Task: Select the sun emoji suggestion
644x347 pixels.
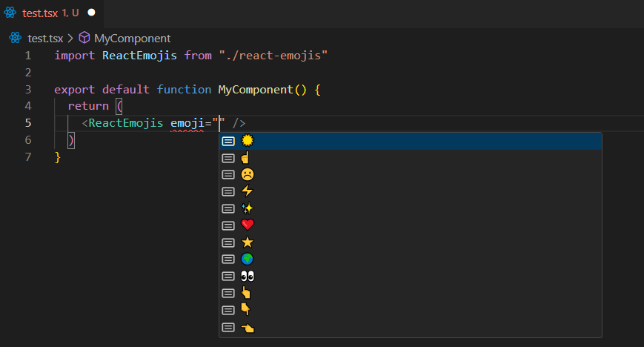Action: click(248, 141)
